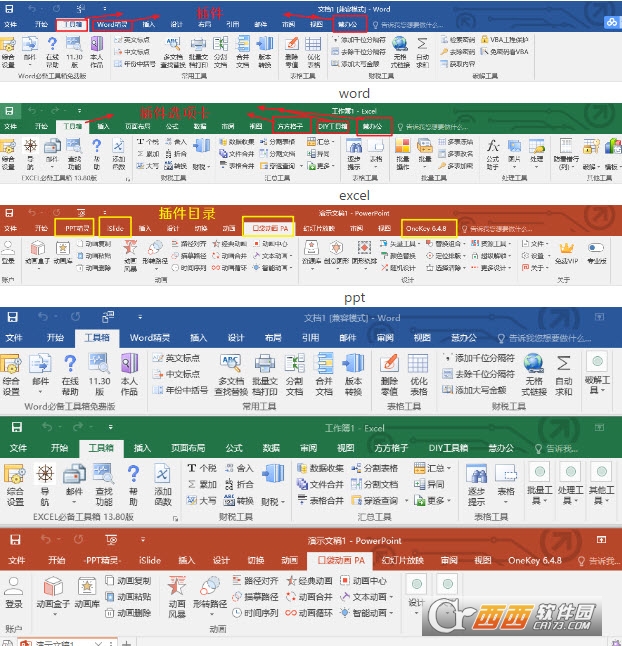
Task: Click 优化表格 in the large Word ribbon
Action: click(419, 374)
